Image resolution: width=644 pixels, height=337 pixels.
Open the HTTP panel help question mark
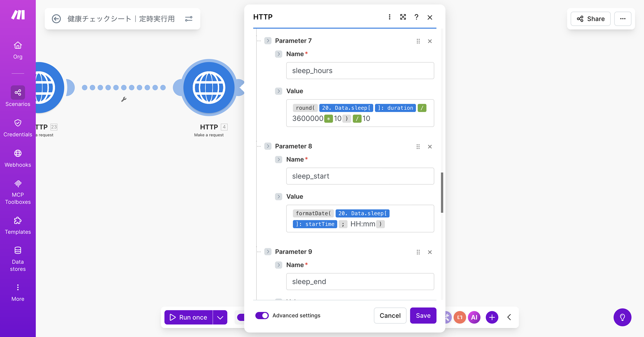[x=416, y=17]
